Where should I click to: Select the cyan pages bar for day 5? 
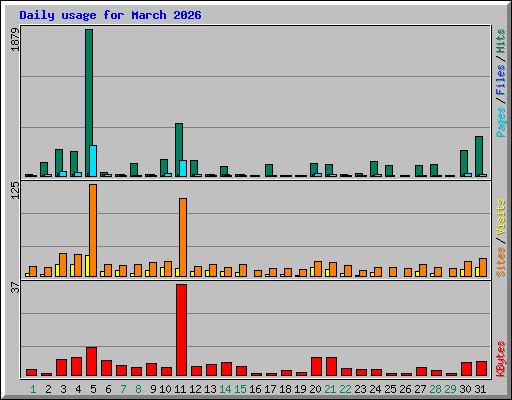[93, 161]
